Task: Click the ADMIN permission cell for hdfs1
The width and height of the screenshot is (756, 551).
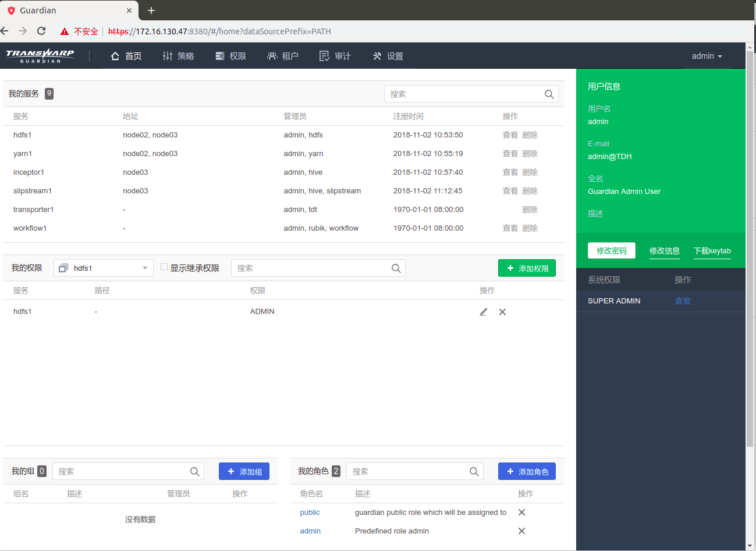Action: point(262,312)
